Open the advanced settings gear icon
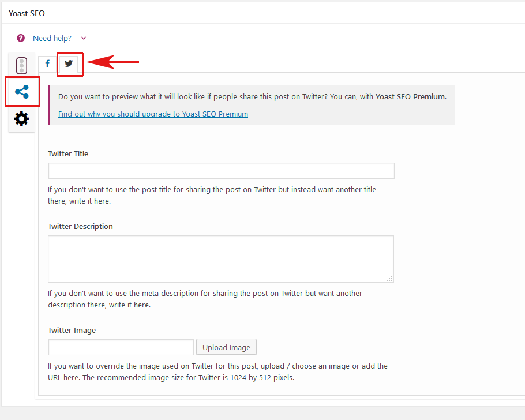The image size is (525, 420). tap(22, 119)
